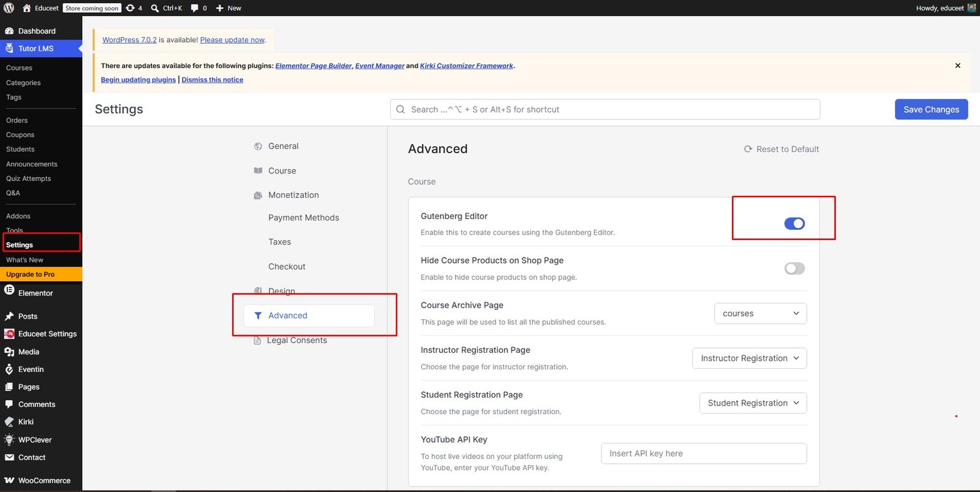Dismiss the plugin updates notice with X
The width and height of the screenshot is (980, 492).
point(958,66)
